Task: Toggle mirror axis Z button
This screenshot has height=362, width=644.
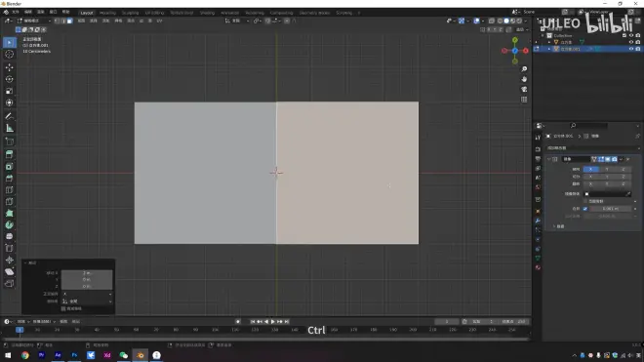Action: (x=623, y=169)
